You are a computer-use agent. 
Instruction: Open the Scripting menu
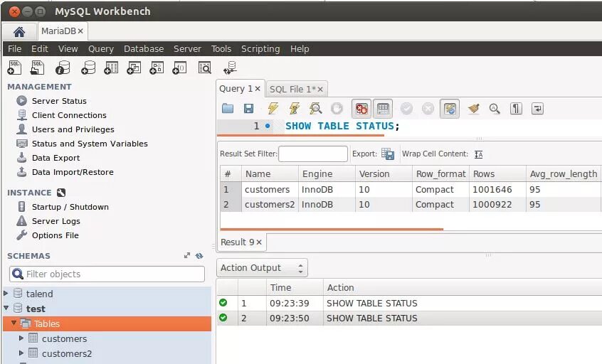point(260,49)
